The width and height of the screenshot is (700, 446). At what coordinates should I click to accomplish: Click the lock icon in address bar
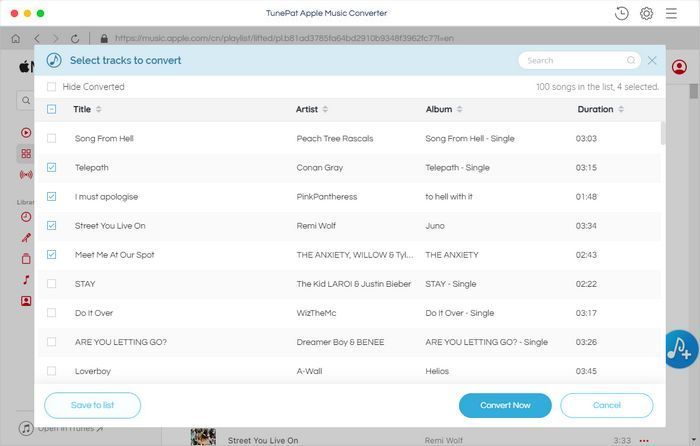[x=104, y=38]
